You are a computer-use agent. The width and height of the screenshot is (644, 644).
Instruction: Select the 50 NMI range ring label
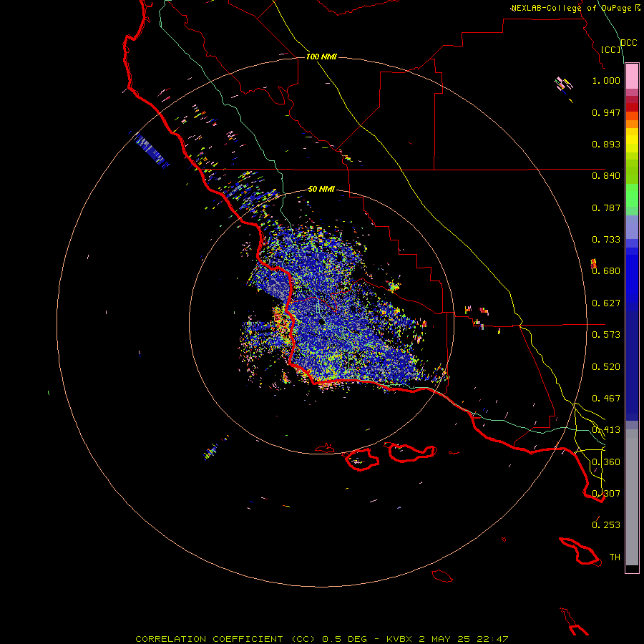tap(321, 190)
